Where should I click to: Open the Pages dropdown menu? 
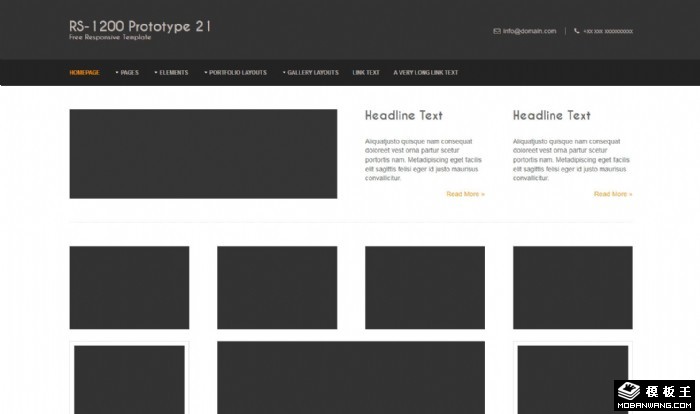127,72
